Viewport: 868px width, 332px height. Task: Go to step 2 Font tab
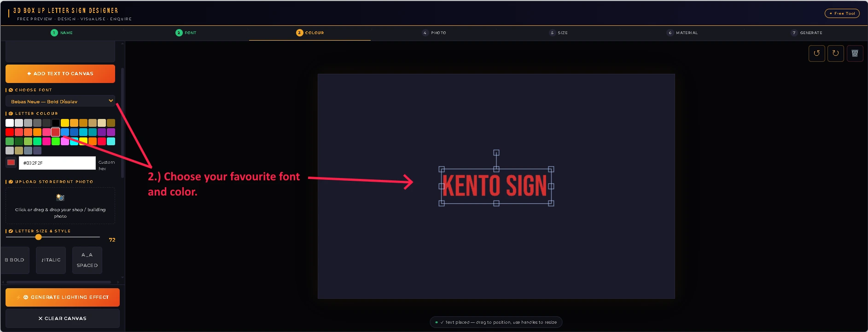click(186, 33)
